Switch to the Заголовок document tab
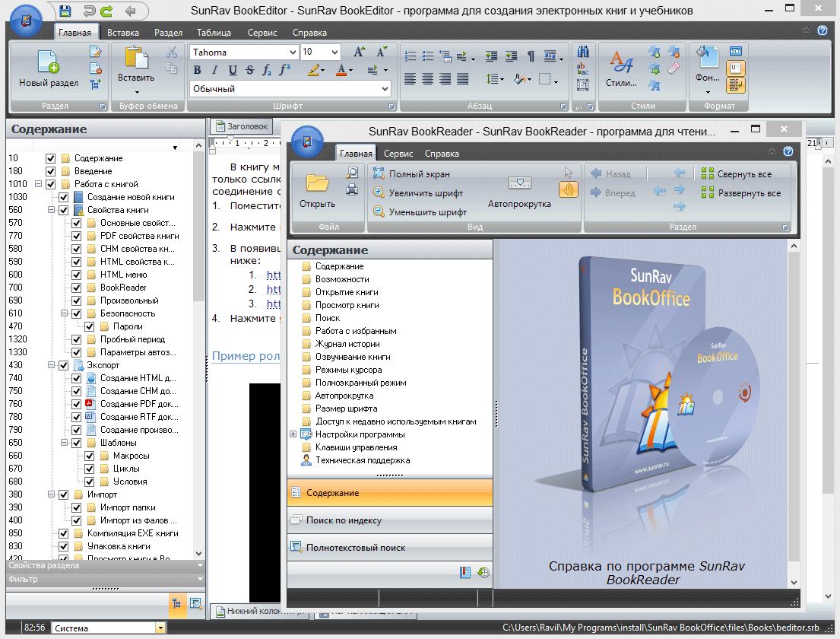The image size is (840, 639). pos(241,126)
